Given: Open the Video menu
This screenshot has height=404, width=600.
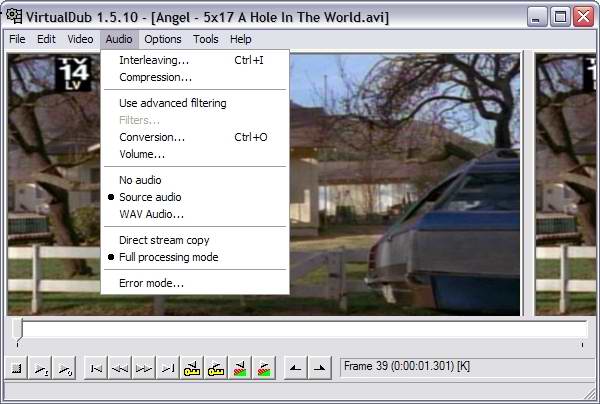Looking at the screenshot, I should 80,39.
